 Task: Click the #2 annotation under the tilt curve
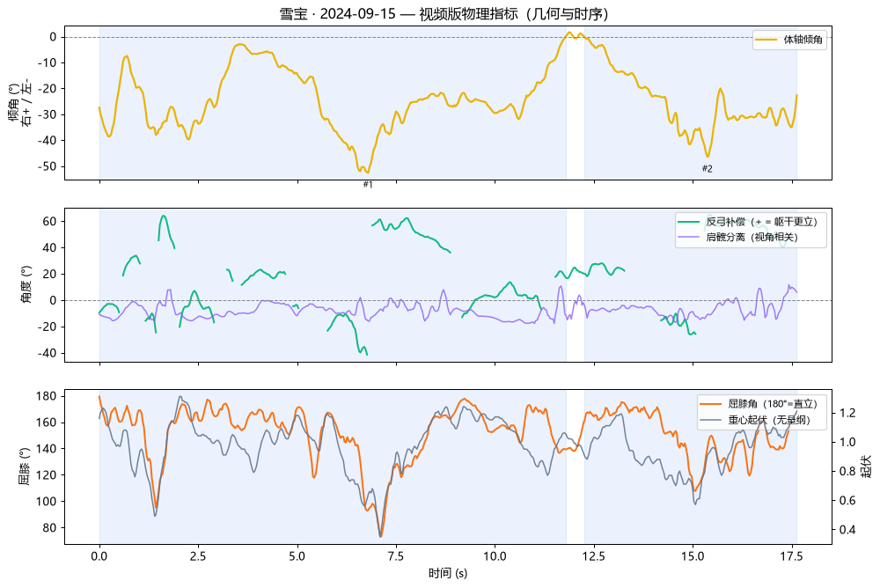coord(708,168)
